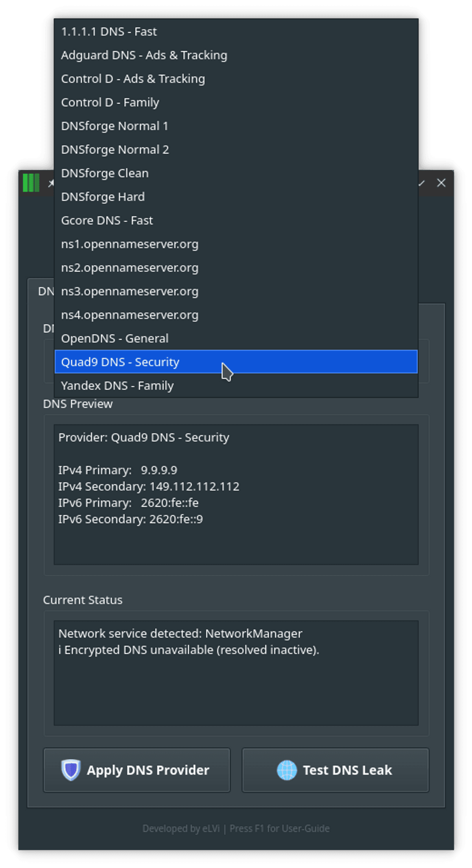Select DNSforge Hard provider
472x868 pixels.
tap(103, 197)
